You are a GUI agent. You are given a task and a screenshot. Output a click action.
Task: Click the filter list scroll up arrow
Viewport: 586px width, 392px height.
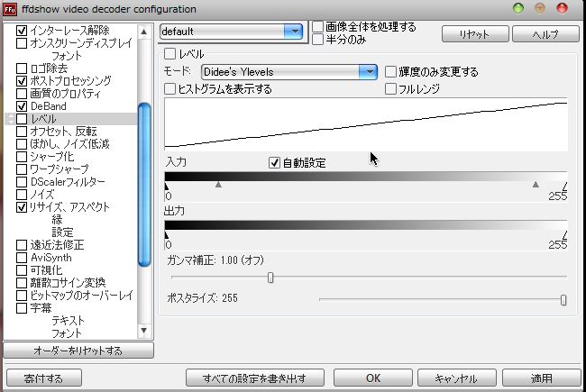click(144, 32)
